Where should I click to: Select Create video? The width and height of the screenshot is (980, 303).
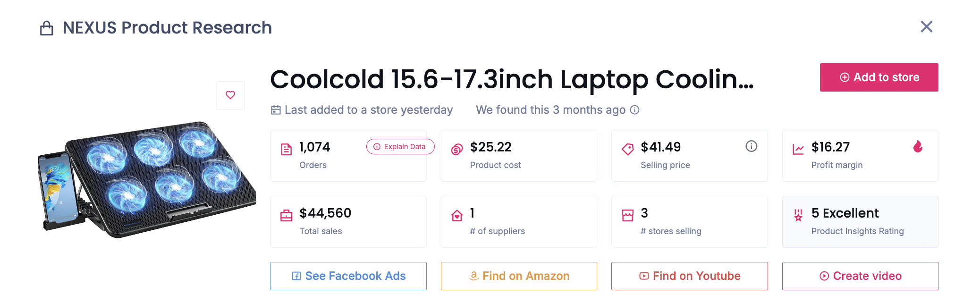pos(860,276)
